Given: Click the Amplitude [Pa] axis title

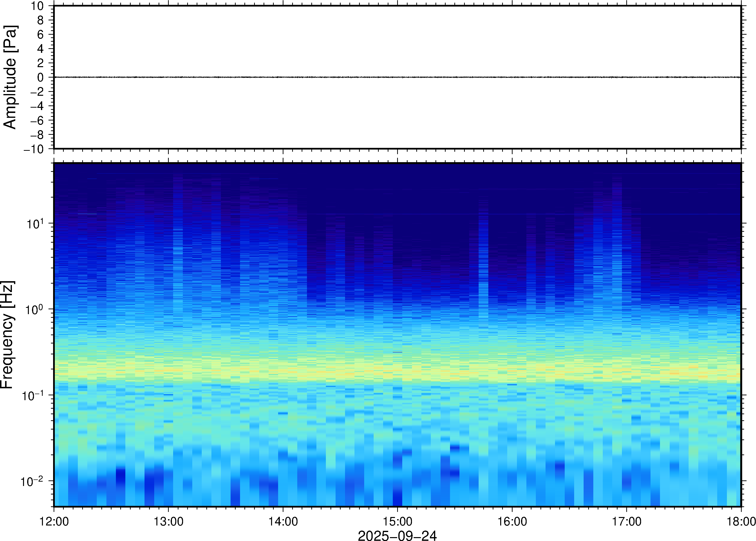Looking at the screenshot, I should (x=10, y=77).
